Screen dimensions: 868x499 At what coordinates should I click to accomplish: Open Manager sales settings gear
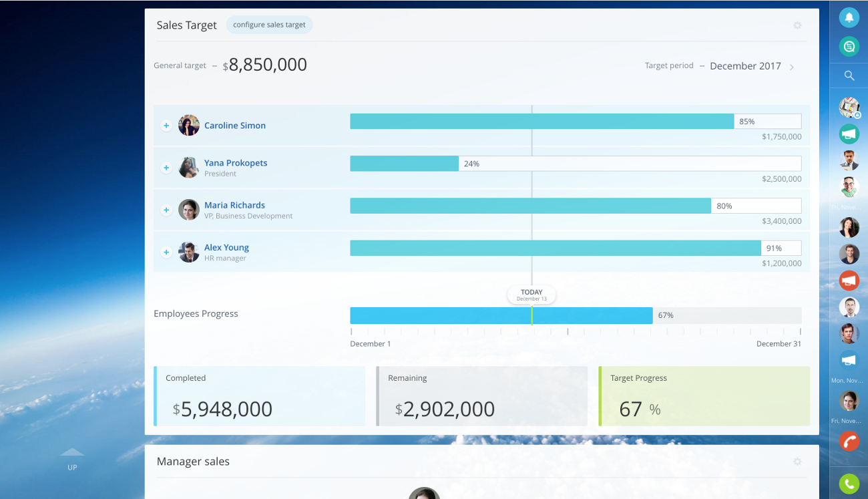point(797,462)
